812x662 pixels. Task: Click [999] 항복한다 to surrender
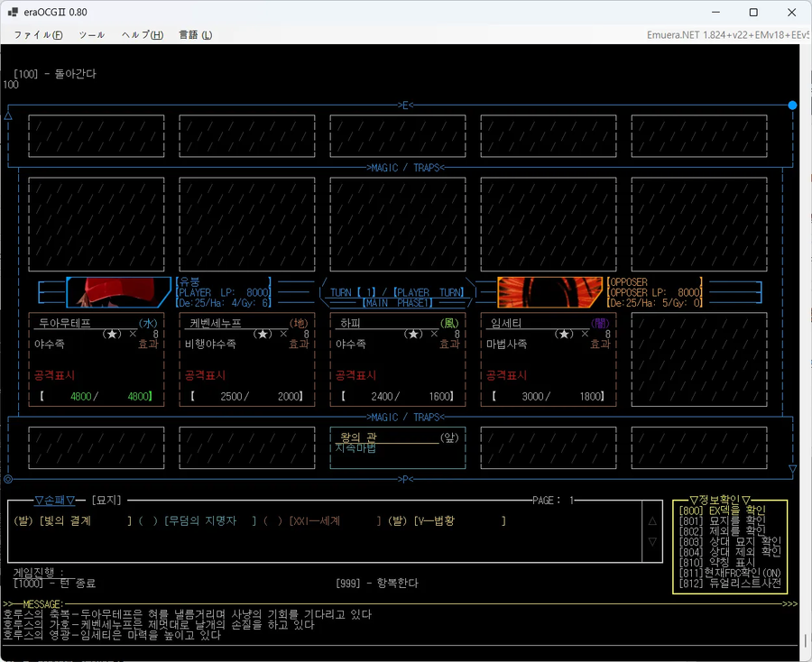(x=376, y=584)
